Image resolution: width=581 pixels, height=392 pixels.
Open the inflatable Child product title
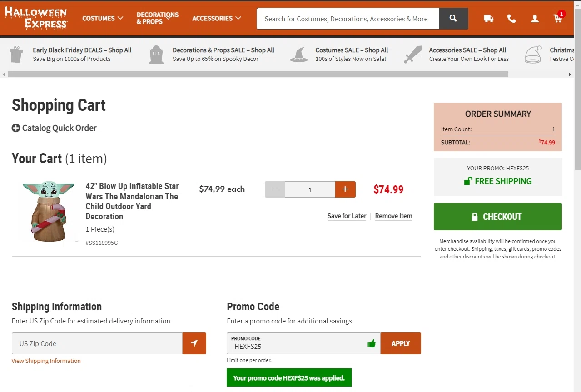pyautogui.click(x=132, y=201)
